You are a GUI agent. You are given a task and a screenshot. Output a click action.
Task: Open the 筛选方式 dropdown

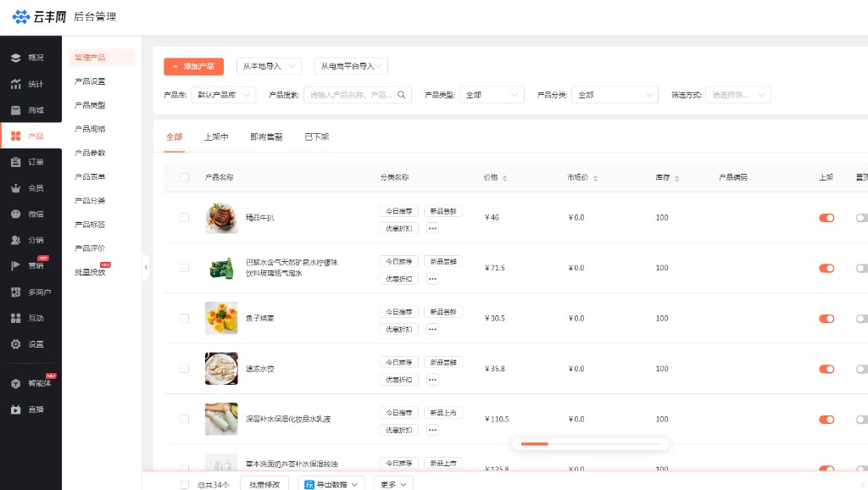pos(738,95)
